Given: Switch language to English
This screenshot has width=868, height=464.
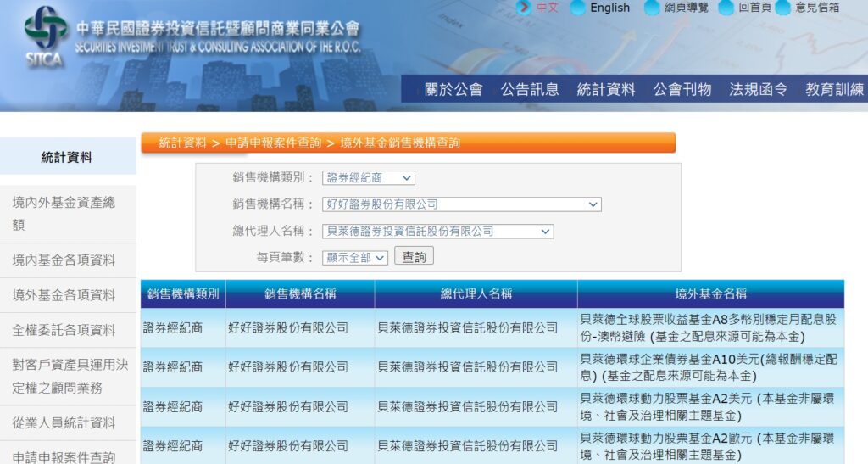Looking at the screenshot, I should (x=609, y=8).
